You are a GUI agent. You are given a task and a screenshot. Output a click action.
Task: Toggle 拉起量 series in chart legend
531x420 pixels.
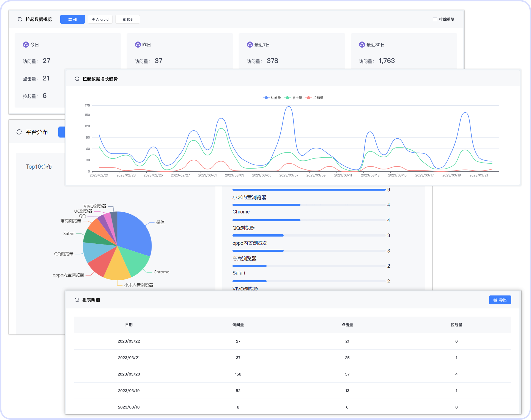coord(314,98)
